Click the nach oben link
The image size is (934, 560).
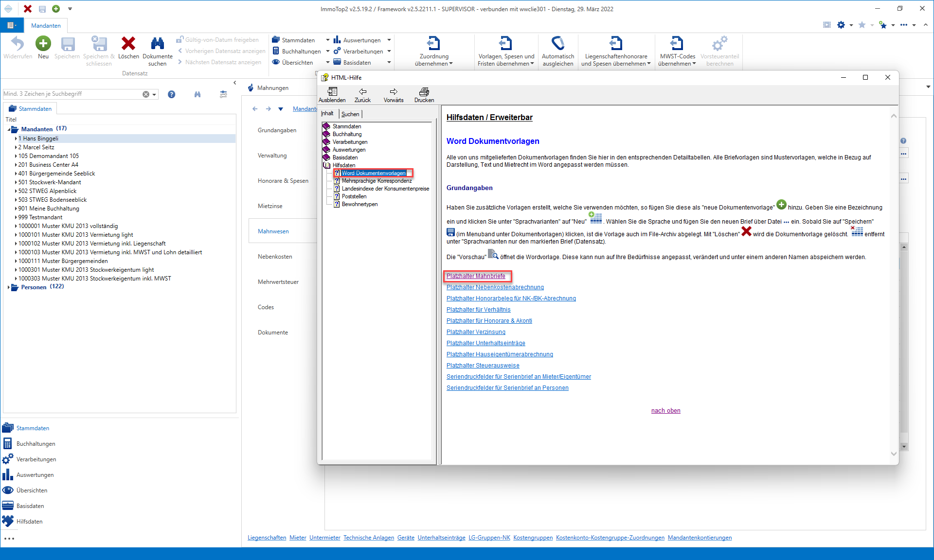click(x=666, y=411)
